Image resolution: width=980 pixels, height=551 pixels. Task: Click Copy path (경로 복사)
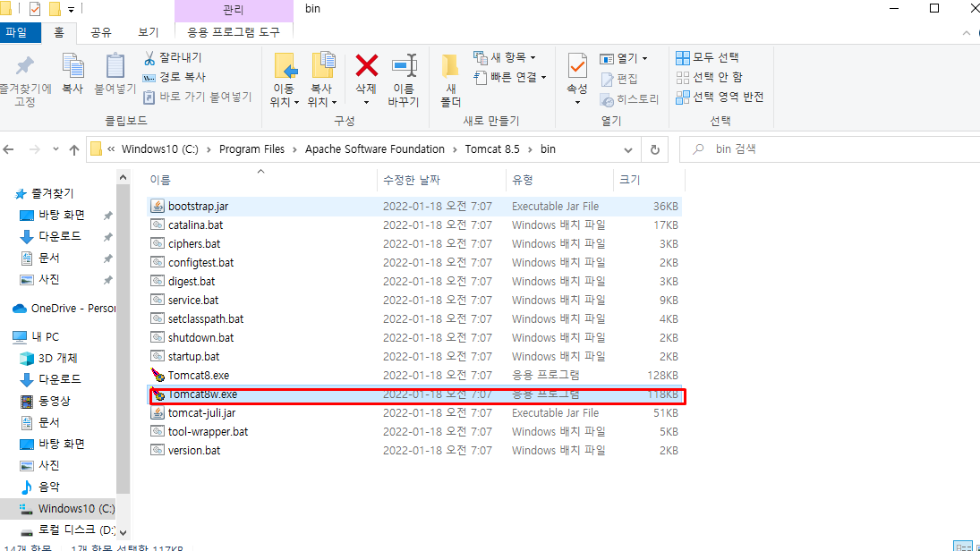[x=174, y=77]
